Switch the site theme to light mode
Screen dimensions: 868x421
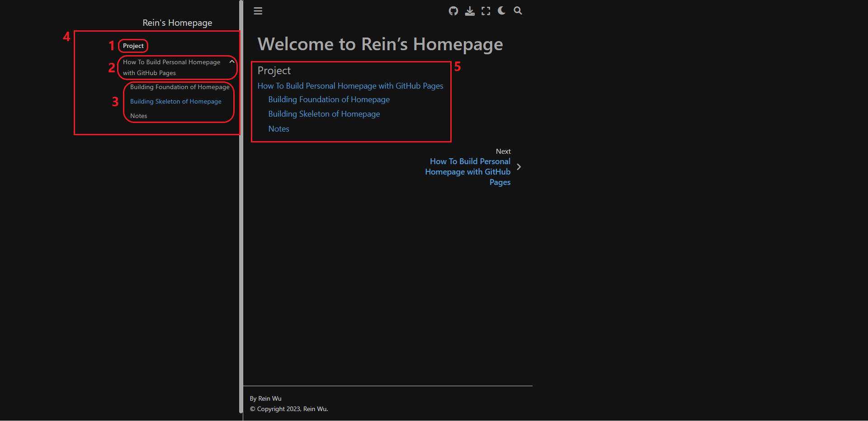point(501,10)
